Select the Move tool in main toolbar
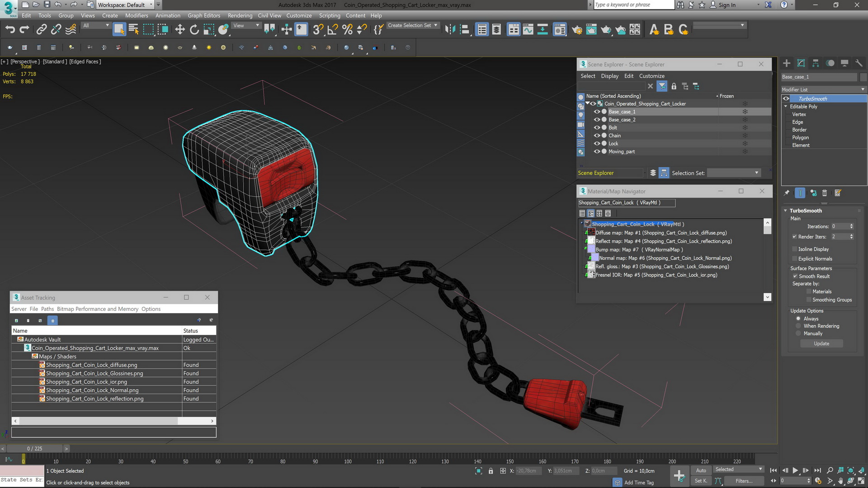 [179, 30]
